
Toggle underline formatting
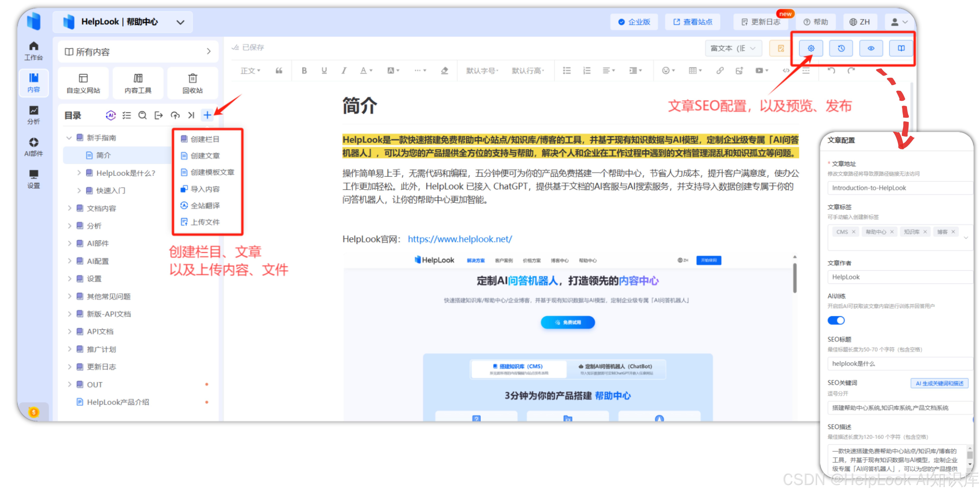324,71
